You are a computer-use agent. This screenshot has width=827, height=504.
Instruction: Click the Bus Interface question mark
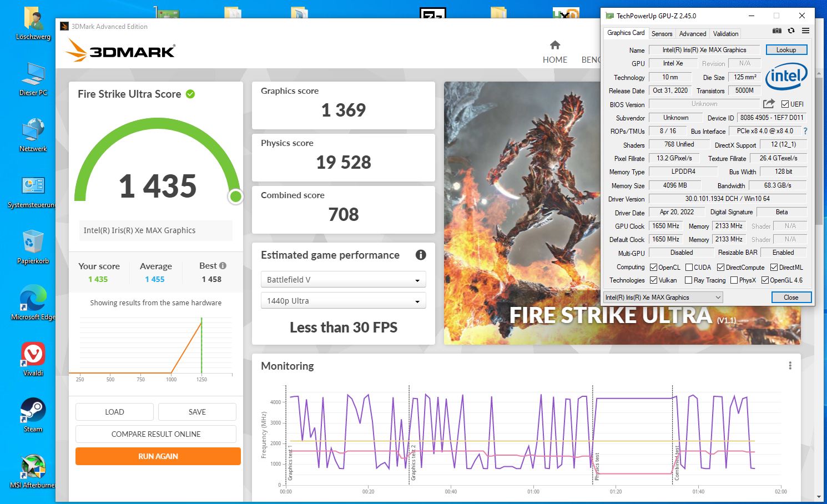(x=805, y=131)
